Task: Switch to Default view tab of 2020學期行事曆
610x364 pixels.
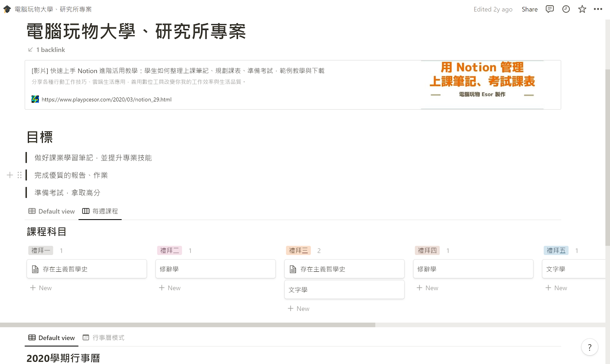Action: 51,338
